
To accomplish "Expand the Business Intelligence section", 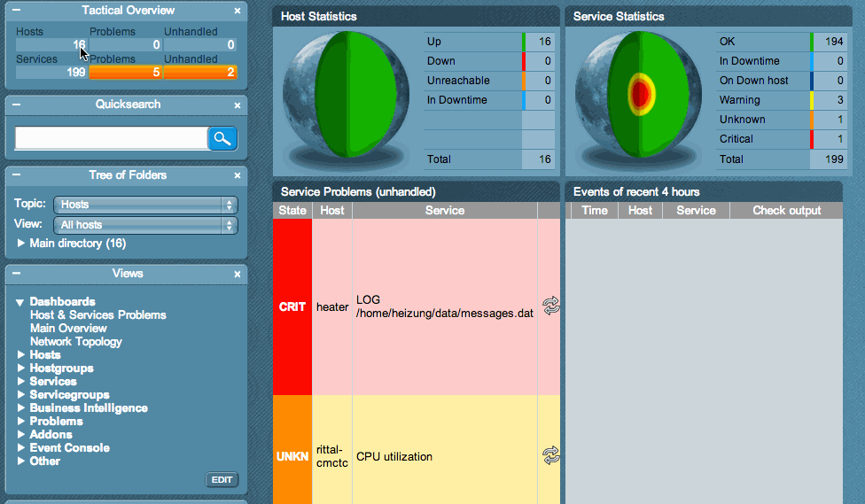I will (x=21, y=407).
